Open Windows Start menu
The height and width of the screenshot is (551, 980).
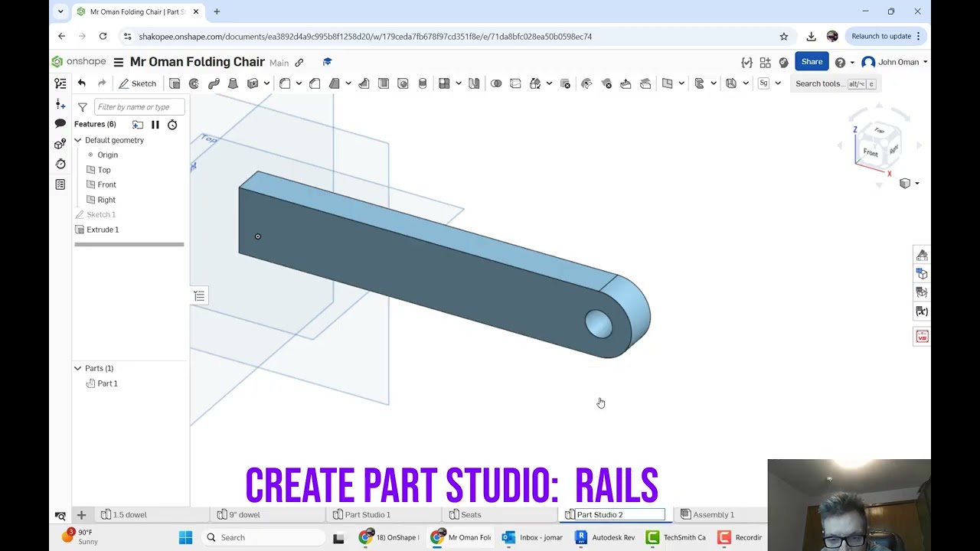185,537
